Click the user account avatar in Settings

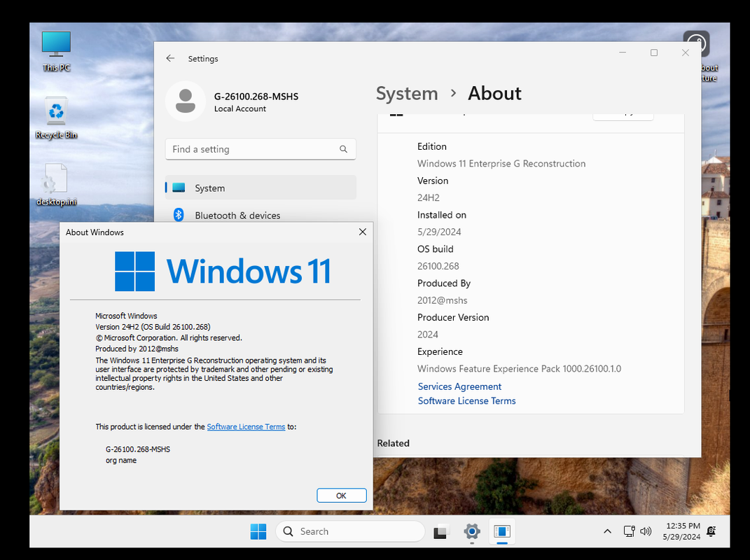(186, 101)
